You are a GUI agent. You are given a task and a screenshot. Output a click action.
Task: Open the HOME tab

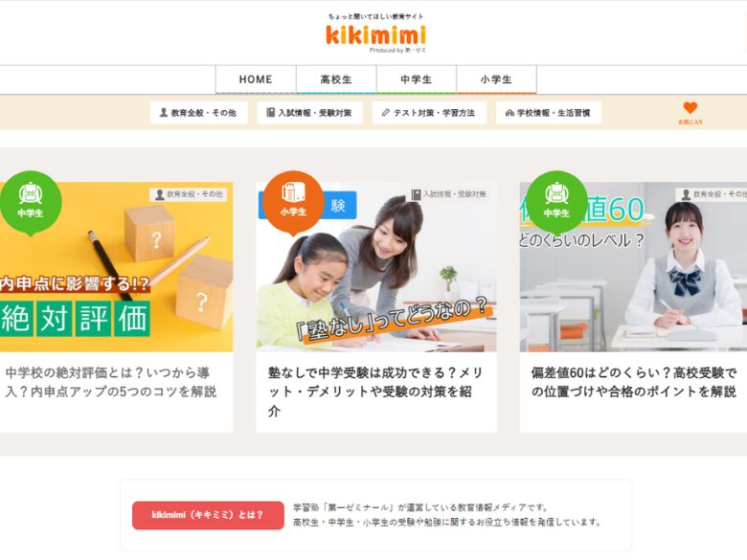click(256, 79)
